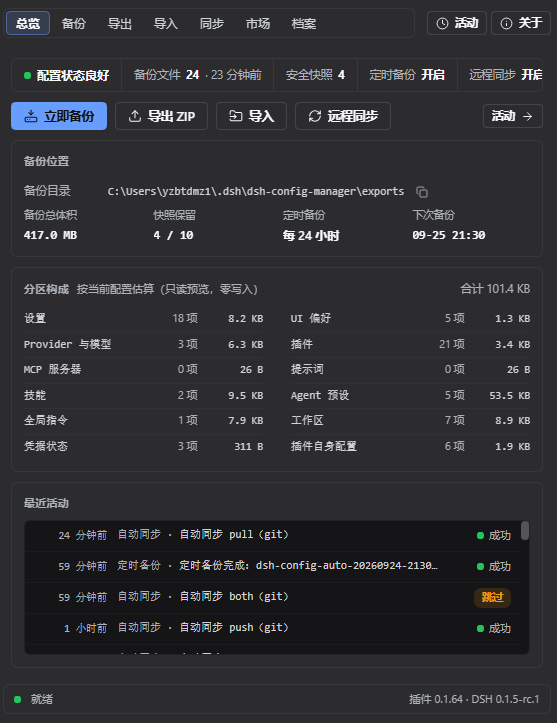This screenshot has height=723, width=557.
Task: Click the 每 24 小时 schedule value
Action: 311,236
